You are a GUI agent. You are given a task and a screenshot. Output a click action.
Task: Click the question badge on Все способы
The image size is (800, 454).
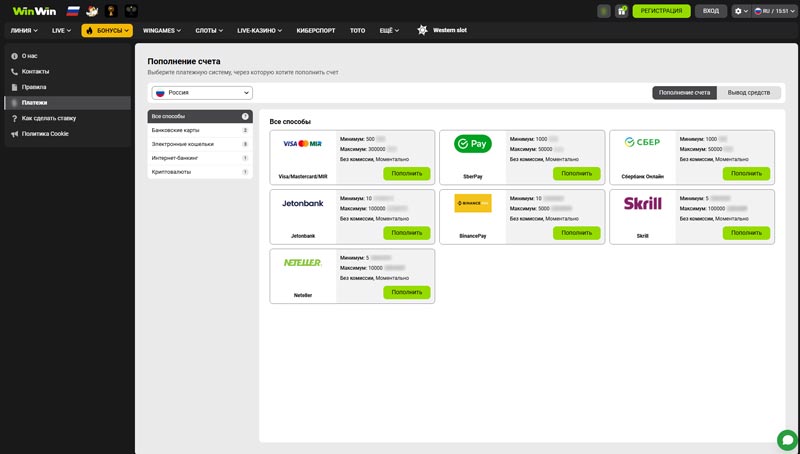[245, 116]
